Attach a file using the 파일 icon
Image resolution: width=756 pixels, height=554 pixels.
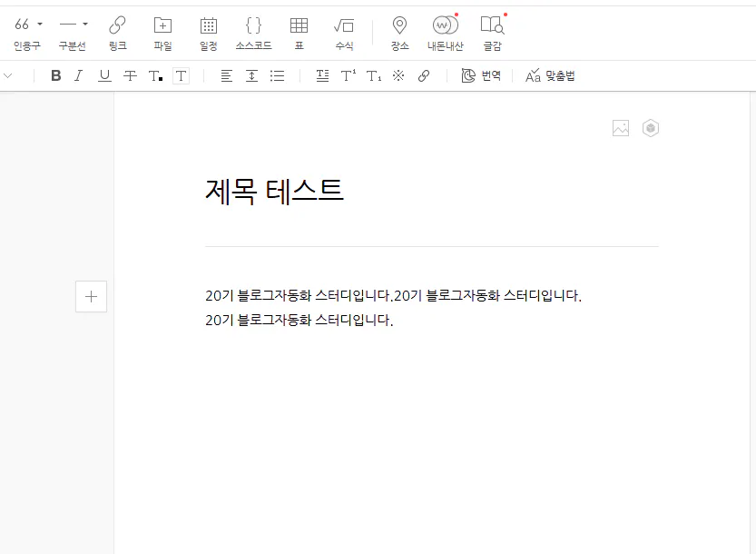pyautogui.click(x=162, y=33)
